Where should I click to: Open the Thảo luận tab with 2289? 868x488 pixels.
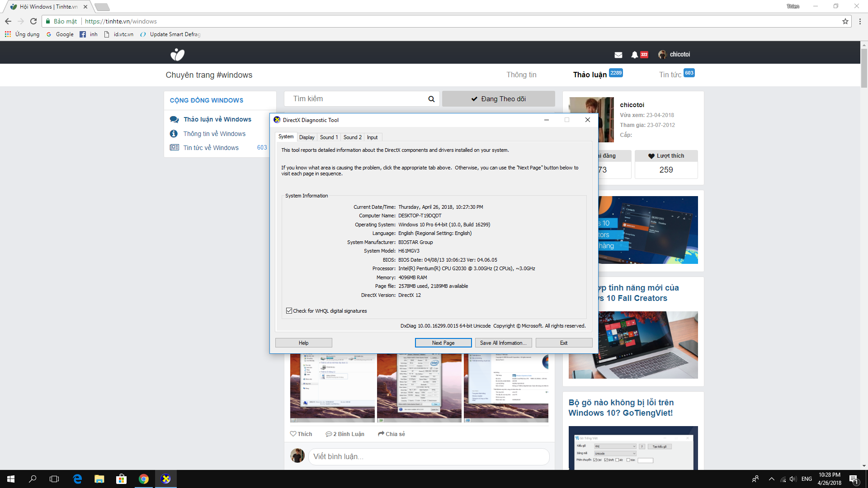[x=598, y=75]
